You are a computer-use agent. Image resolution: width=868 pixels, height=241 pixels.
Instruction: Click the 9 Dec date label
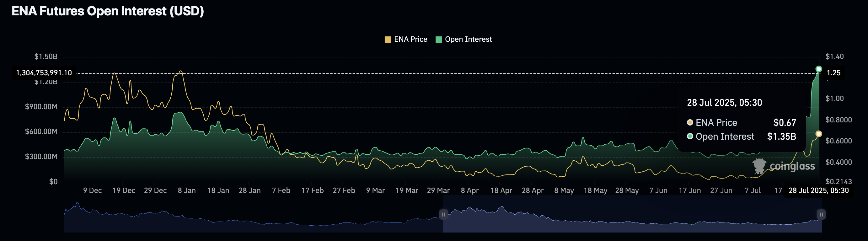[x=93, y=191]
